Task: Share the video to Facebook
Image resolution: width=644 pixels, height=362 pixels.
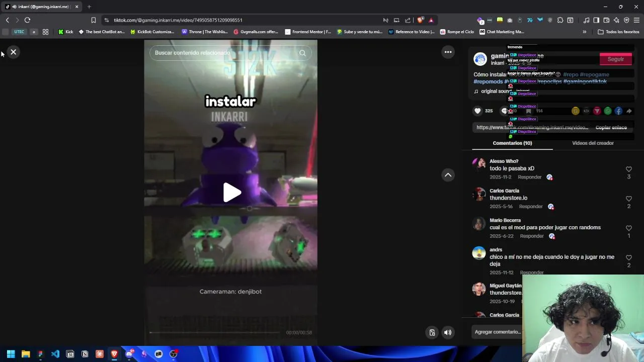Action: click(x=618, y=111)
